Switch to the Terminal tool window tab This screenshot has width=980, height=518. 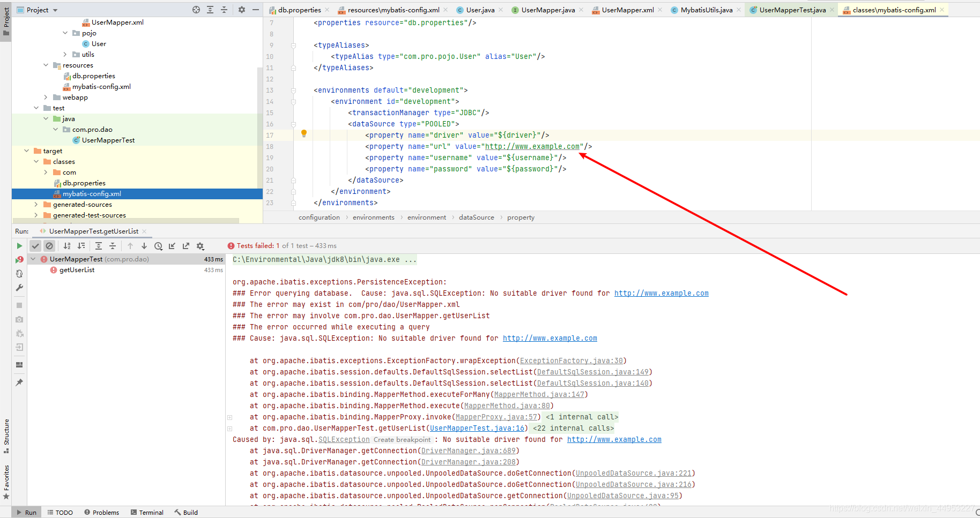pyautogui.click(x=147, y=512)
